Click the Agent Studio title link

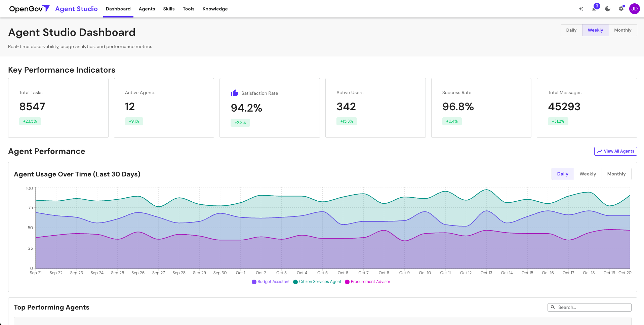tap(76, 9)
